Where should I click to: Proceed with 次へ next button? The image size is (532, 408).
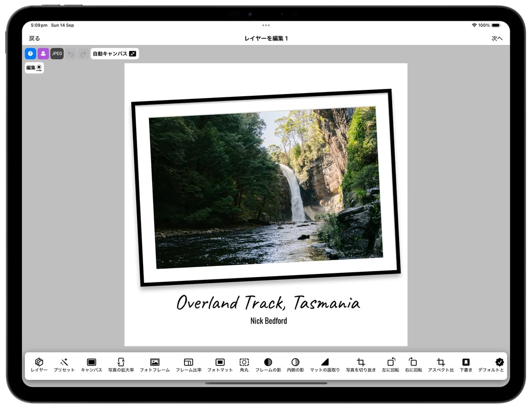(x=497, y=38)
